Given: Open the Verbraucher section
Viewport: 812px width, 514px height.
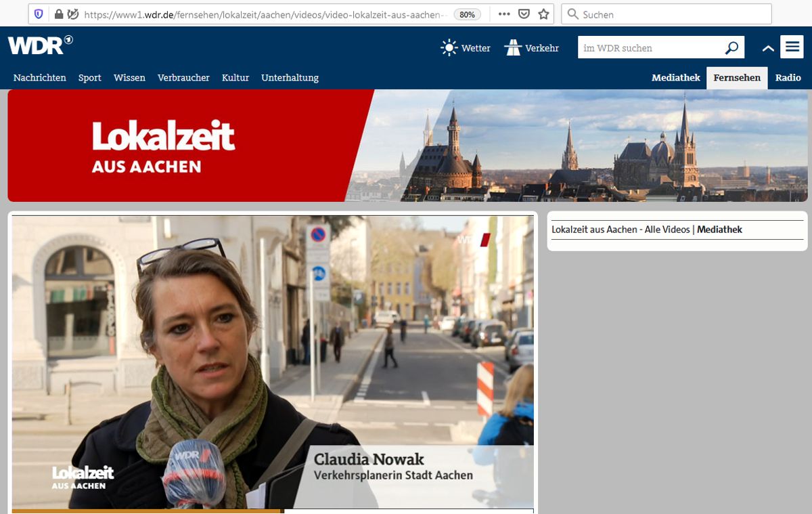Looking at the screenshot, I should click(183, 78).
